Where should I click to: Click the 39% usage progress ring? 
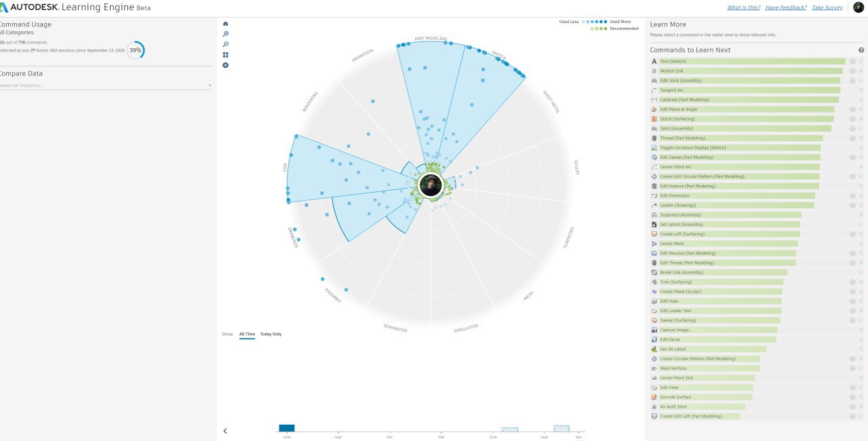pos(136,50)
